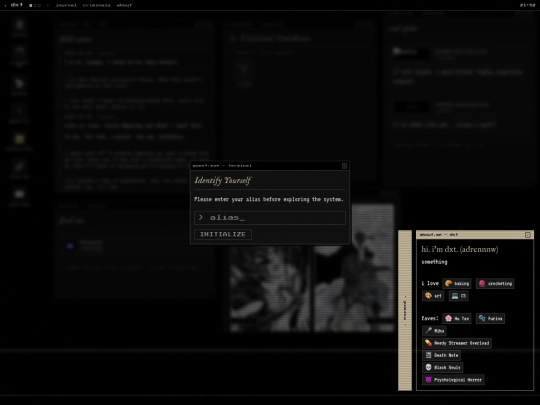
Task: Click the filled first square indicator in top bar
Action: [x=31, y=5]
